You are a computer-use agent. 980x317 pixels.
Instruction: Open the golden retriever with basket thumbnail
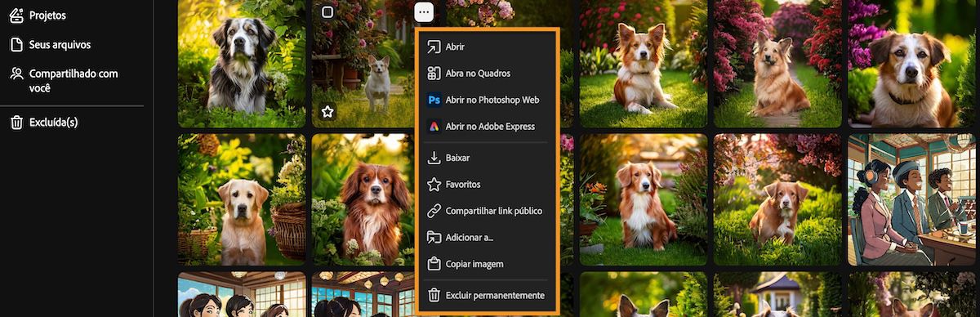(242, 200)
